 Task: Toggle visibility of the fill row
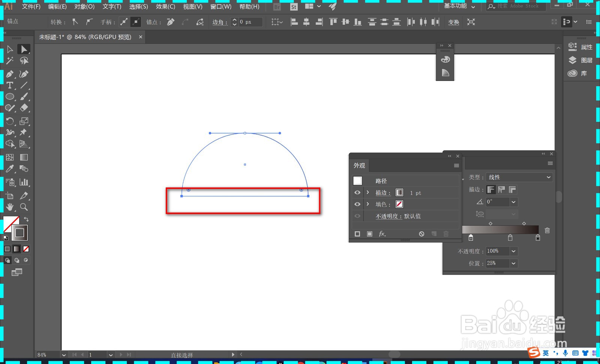tap(357, 204)
